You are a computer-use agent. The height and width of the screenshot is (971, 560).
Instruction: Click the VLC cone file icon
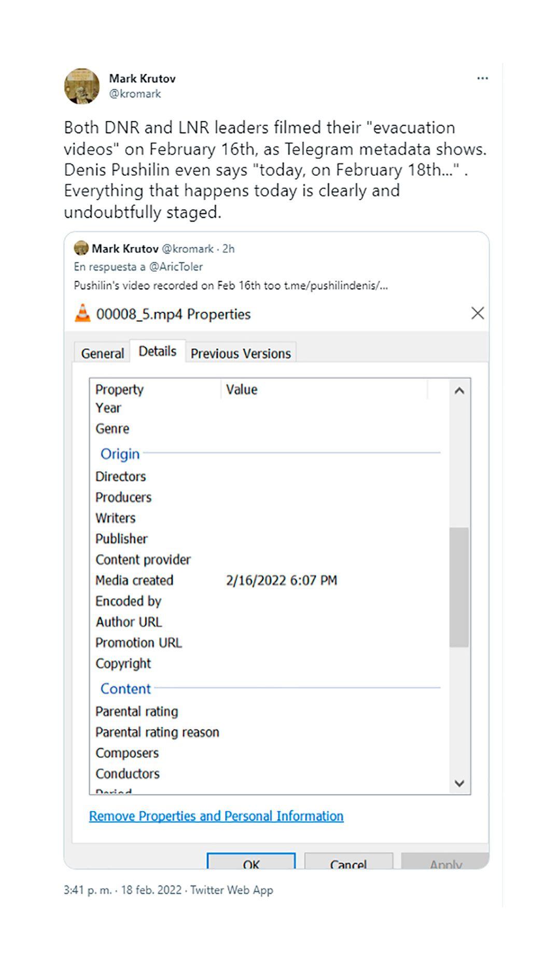tap(82, 313)
